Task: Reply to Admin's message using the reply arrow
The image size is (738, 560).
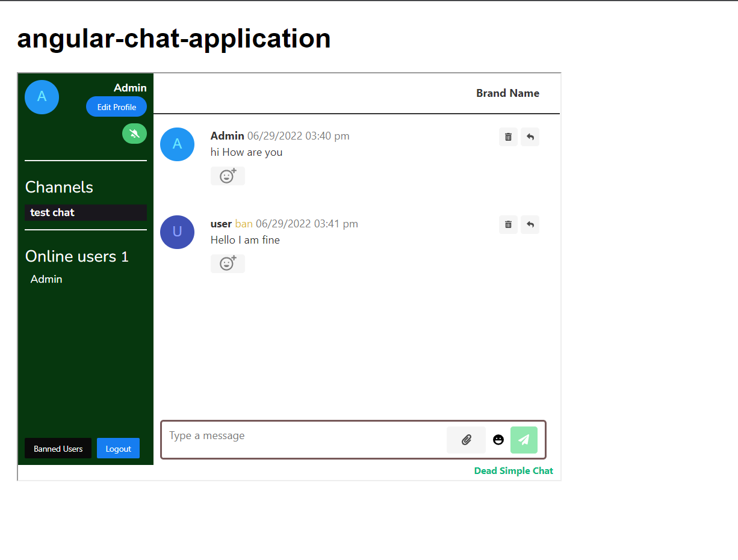Action: click(x=530, y=137)
